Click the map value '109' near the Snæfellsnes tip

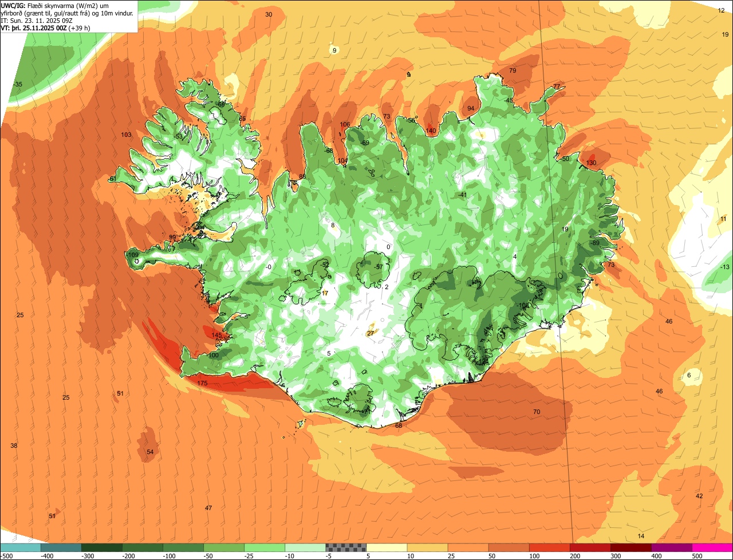pos(133,255)
